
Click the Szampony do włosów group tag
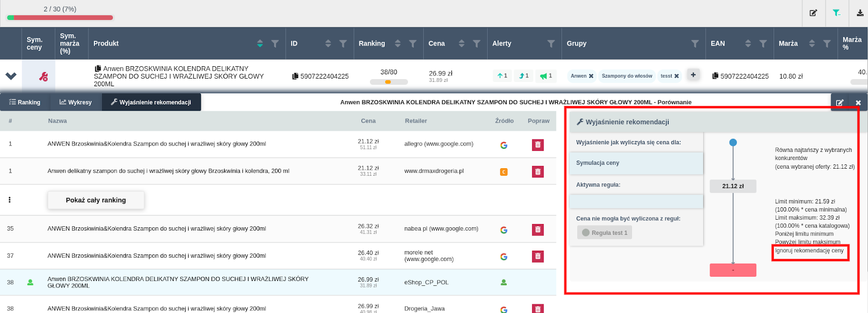pyautogui.click(x=627, y=76)
